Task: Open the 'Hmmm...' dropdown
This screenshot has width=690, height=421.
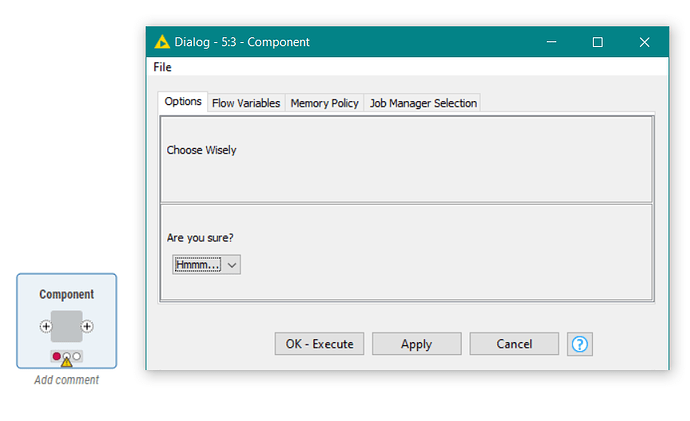Action: 207,265
